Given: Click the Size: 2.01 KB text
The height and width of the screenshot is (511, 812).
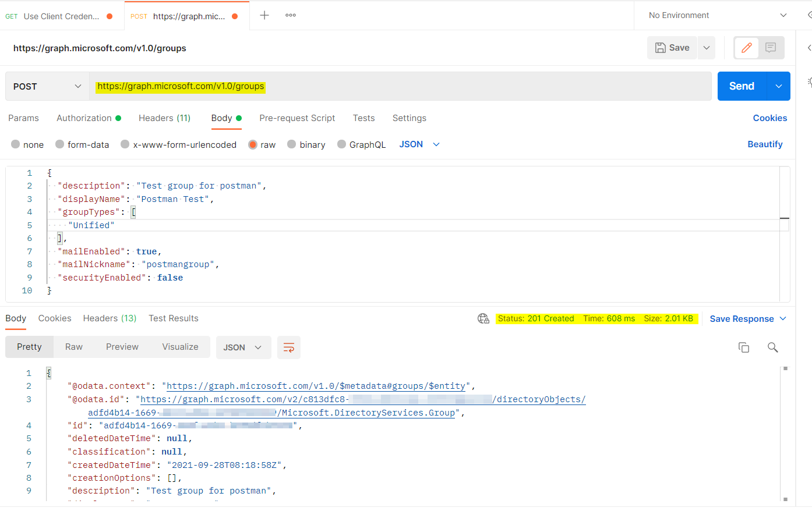Looking at the screenshot, I should coord(668,318).
